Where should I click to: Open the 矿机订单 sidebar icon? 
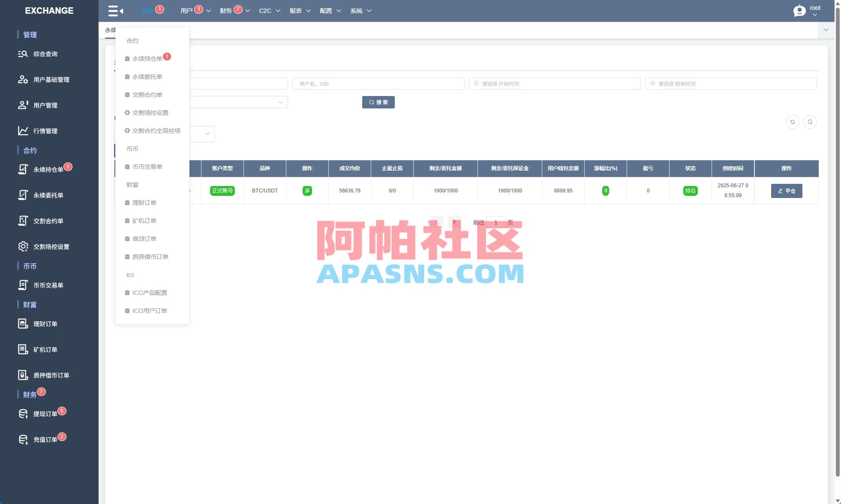pyautogui.click(x=23, y=349)
